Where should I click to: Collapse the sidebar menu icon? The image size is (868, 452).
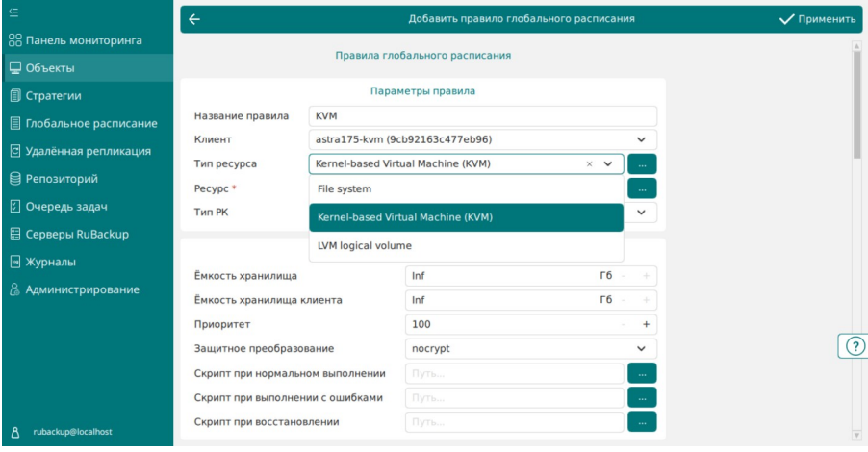[13, 13]
